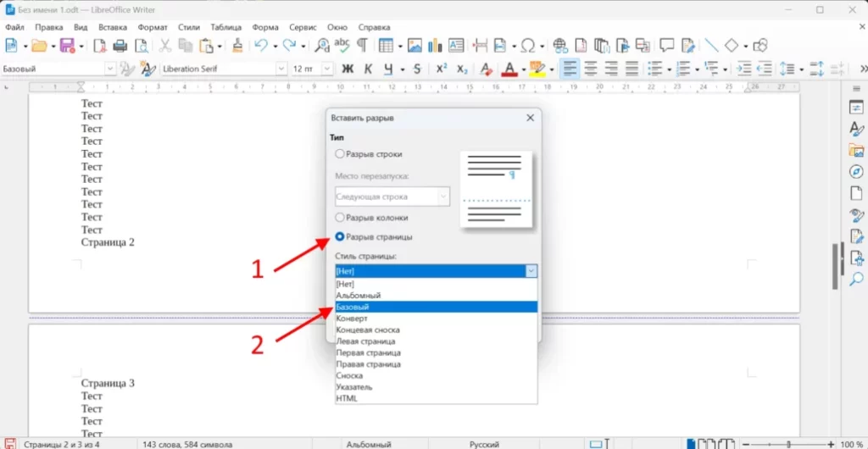Redo the last undone action

289,46
